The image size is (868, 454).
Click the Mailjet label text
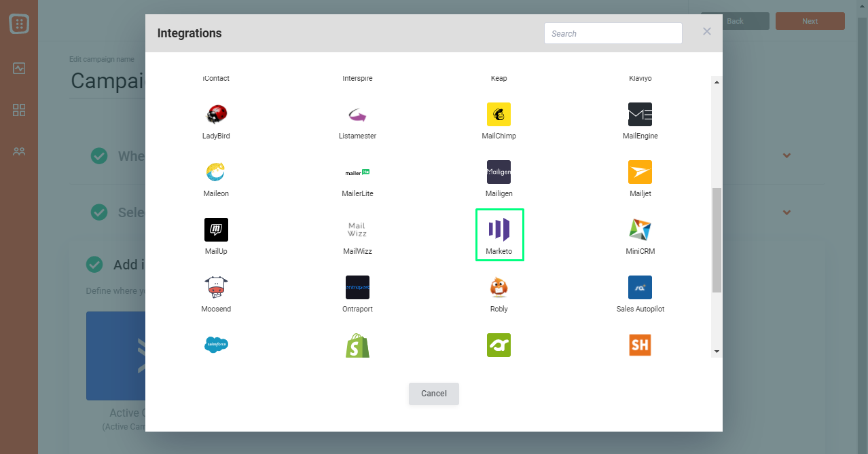tap(640, 193)
